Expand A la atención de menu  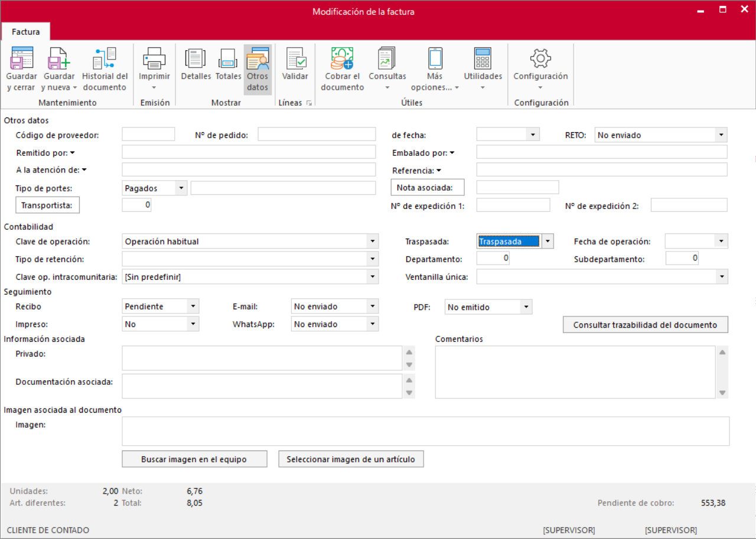coord(84,171)
